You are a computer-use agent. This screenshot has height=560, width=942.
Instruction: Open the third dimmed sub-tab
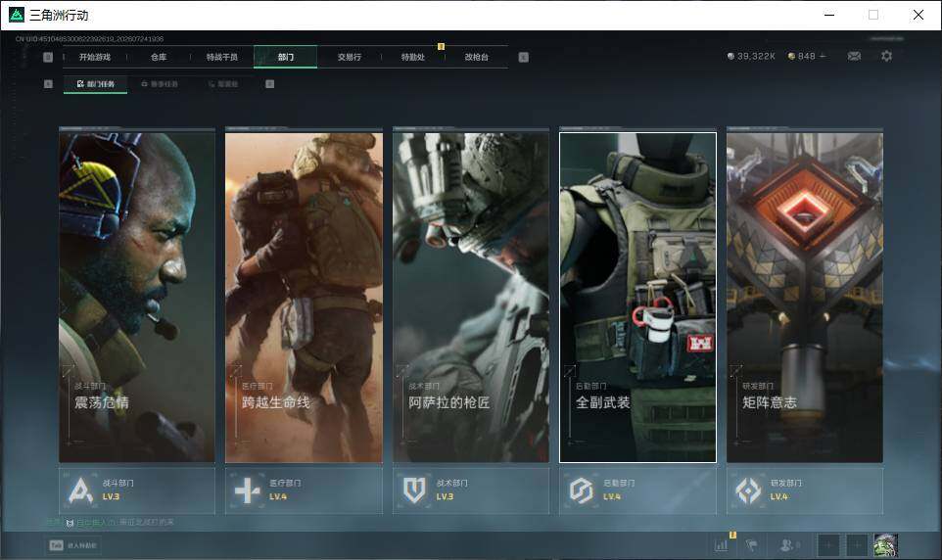(x=223, y=84)
